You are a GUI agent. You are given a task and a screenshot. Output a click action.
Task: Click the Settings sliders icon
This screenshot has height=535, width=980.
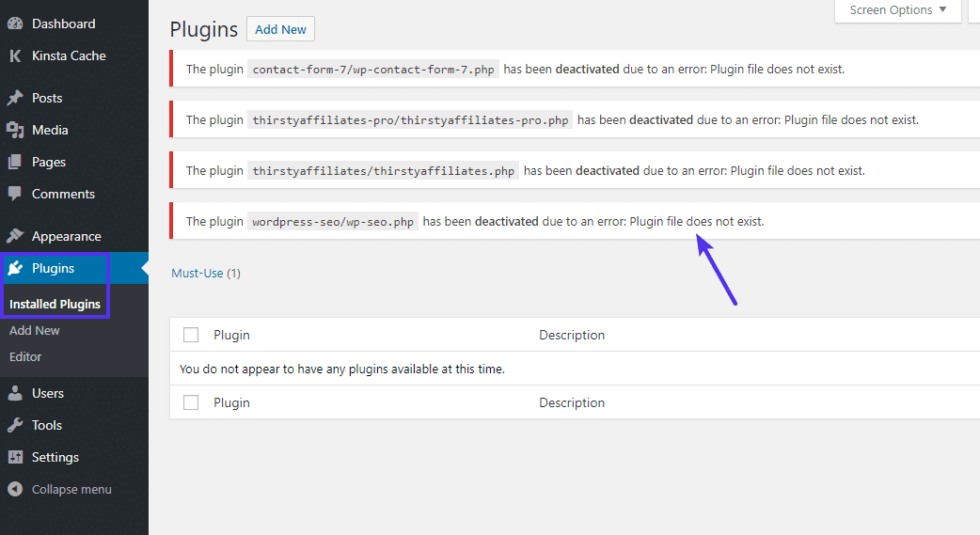tap(15, 457)
